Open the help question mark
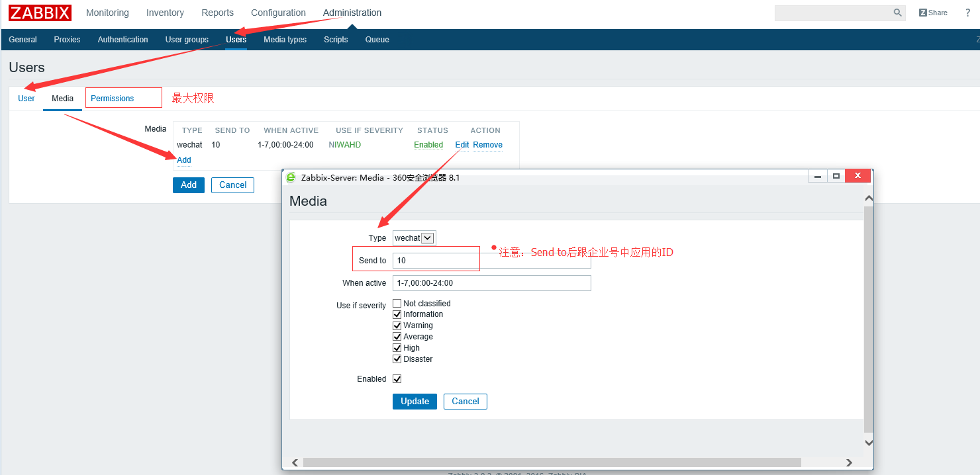Screen dimensions: 980x475 pos(967,13)
